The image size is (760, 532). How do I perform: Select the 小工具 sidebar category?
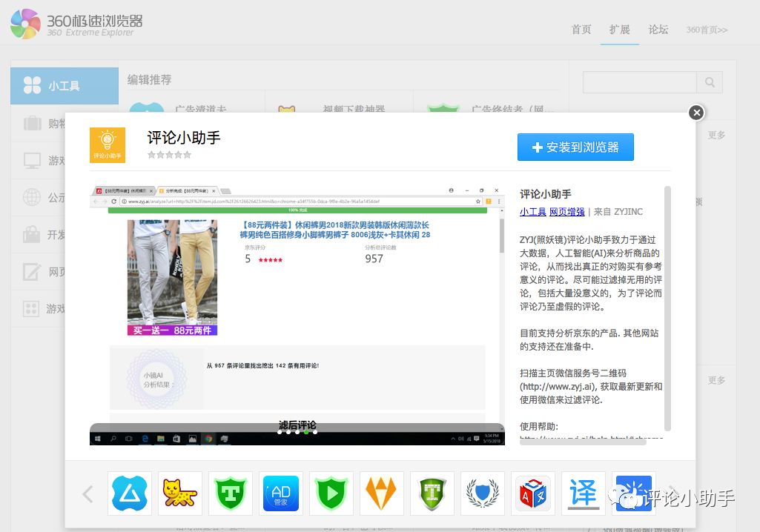65,86
